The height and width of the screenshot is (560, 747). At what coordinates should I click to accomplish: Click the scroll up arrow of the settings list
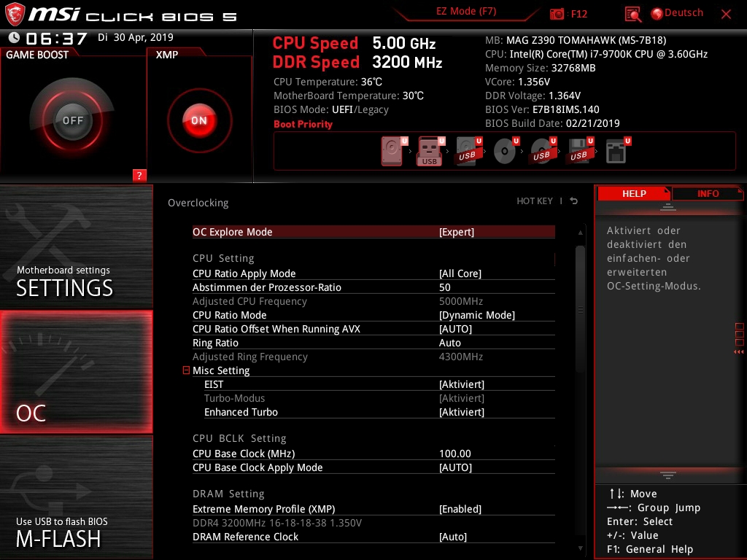pyautogui.click(x=580, y=233)
